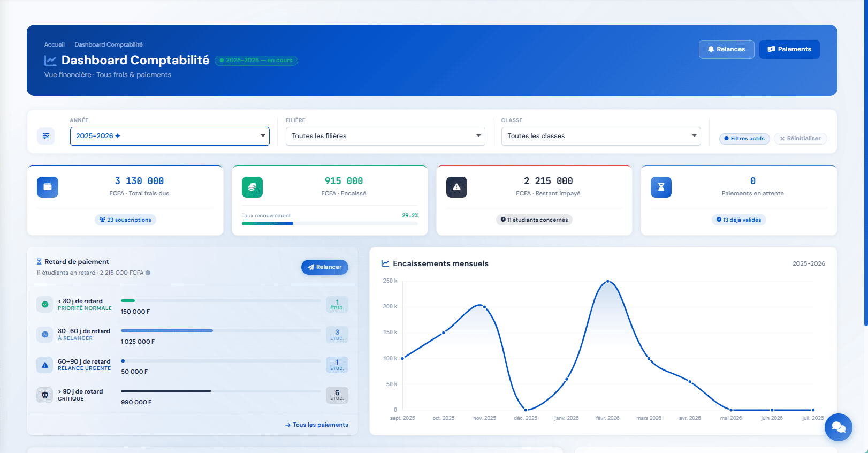Click the warning triangle icon on Restant impayé card
The image size is (868, 453).
point(456,187)
